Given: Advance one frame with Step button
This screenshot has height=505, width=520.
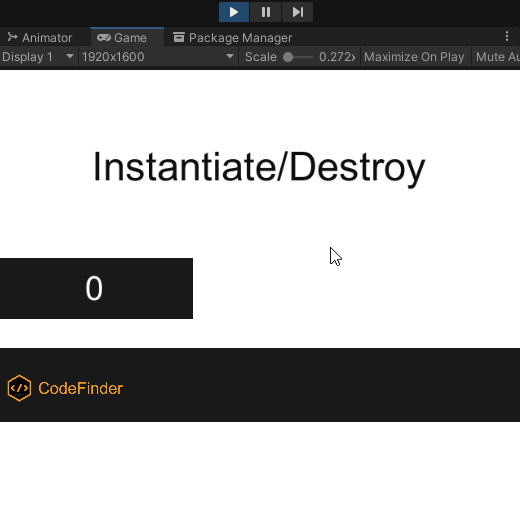Looking at the screenshot, I should coord(298,12).
